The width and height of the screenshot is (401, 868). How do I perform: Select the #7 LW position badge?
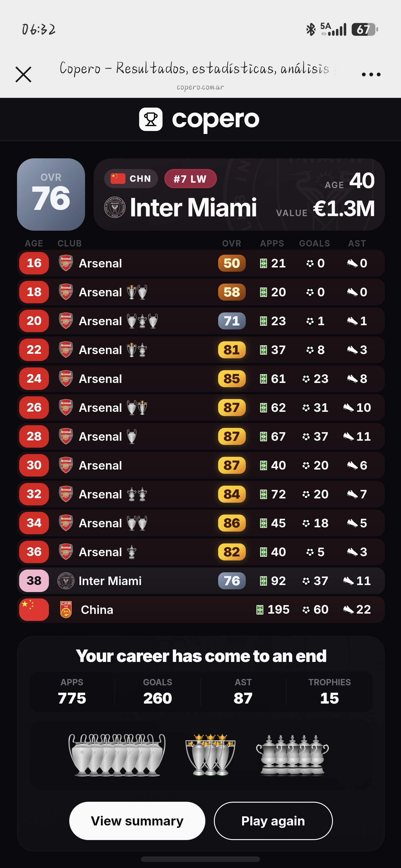(190, 179)
